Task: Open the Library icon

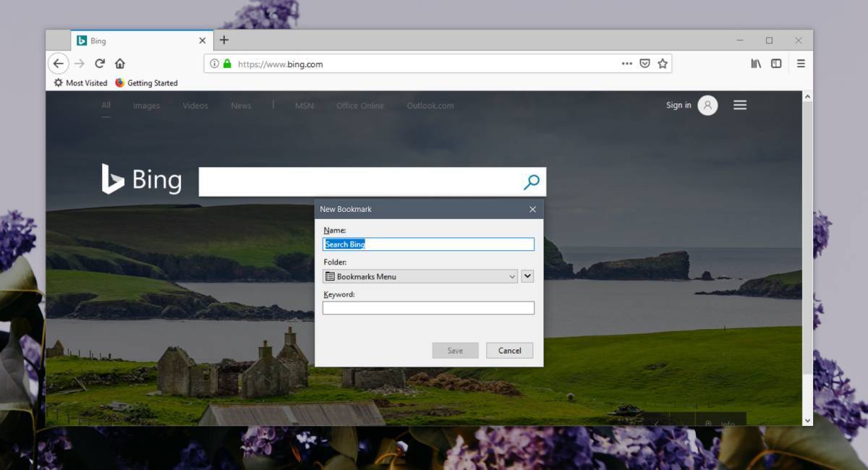Action: pyautogui.click(x=755, y=64)
